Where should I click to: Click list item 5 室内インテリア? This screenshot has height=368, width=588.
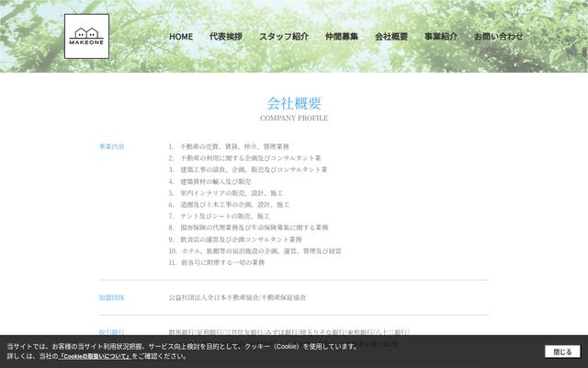click(x=226, y=193)
